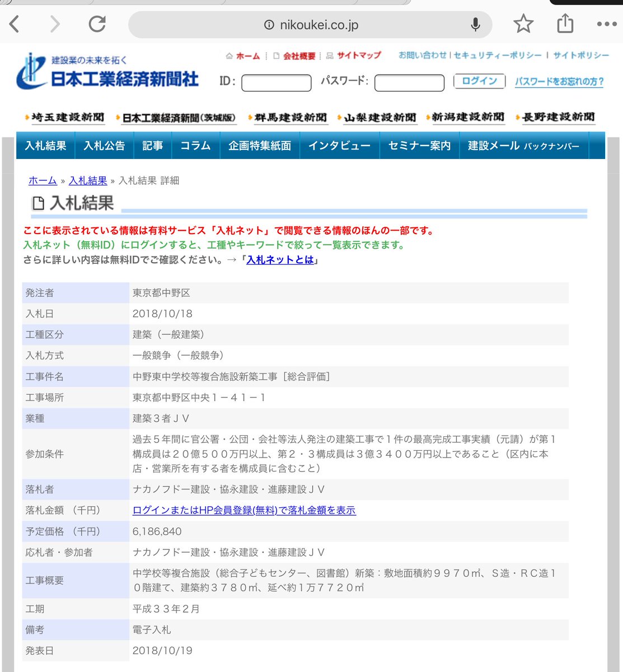This screenshot has width=623, height=672.
Task: Open the サイトマップ header link
Action: [354, 55]
